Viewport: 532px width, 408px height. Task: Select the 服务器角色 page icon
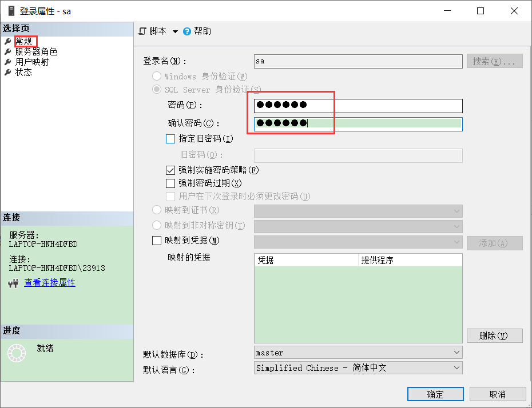tap(7, 51)
